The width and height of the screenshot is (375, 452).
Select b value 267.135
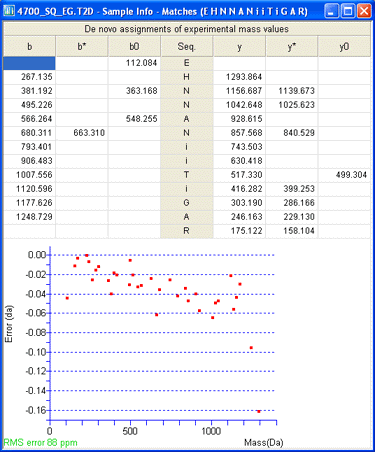pyautogui.click(x=37, y=77)
